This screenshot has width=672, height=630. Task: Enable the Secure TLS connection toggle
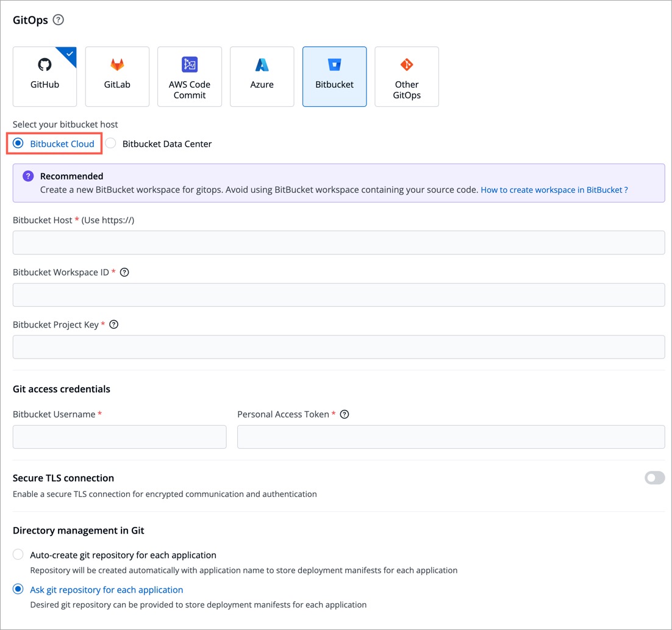(x=654, y=478)
